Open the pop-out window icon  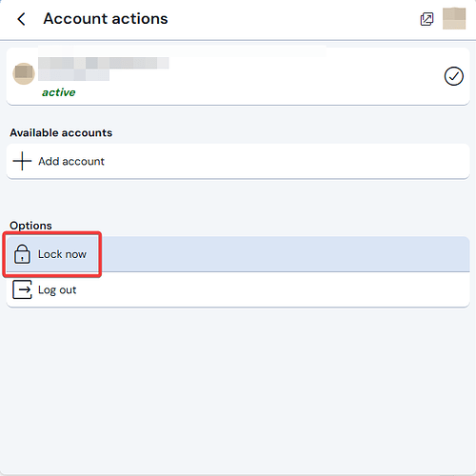(x=426, y=19)
